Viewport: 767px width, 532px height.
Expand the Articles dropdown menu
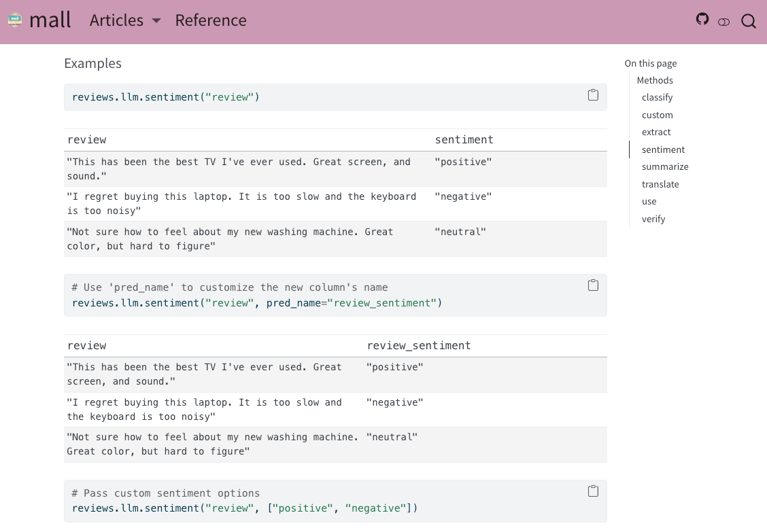tap(117, 20)
